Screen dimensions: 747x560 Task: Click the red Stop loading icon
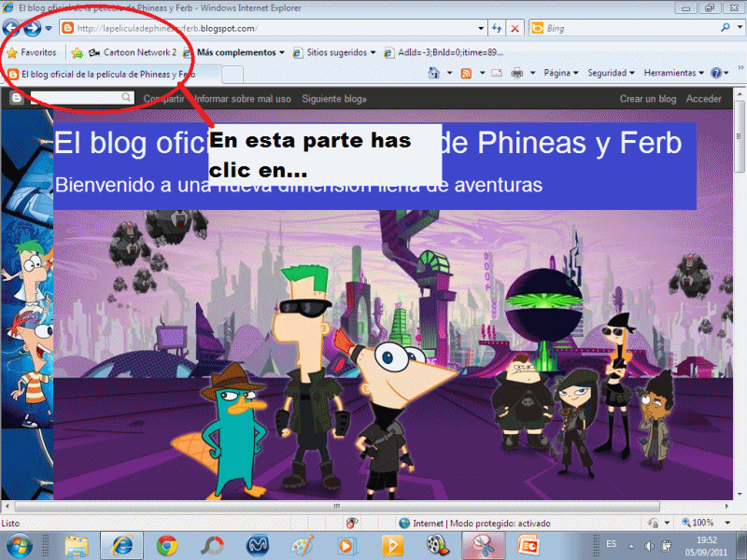click(x=515, y=29)
